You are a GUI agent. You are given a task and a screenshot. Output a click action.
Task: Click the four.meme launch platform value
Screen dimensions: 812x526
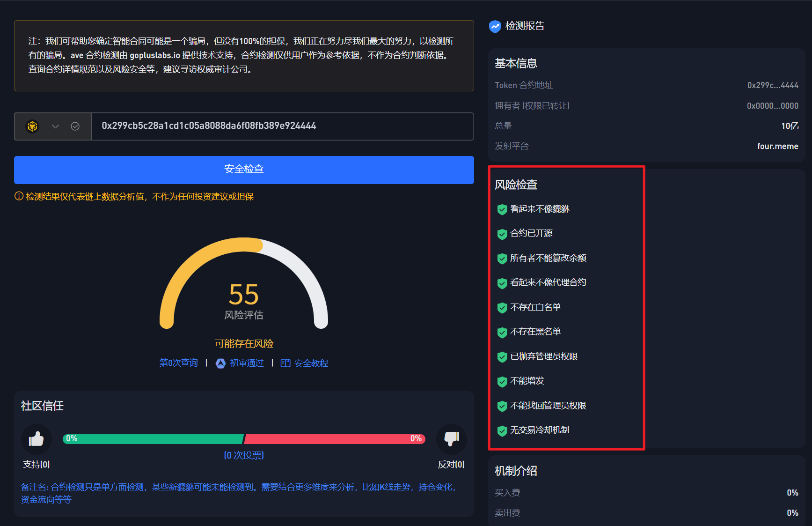(777, 146)
